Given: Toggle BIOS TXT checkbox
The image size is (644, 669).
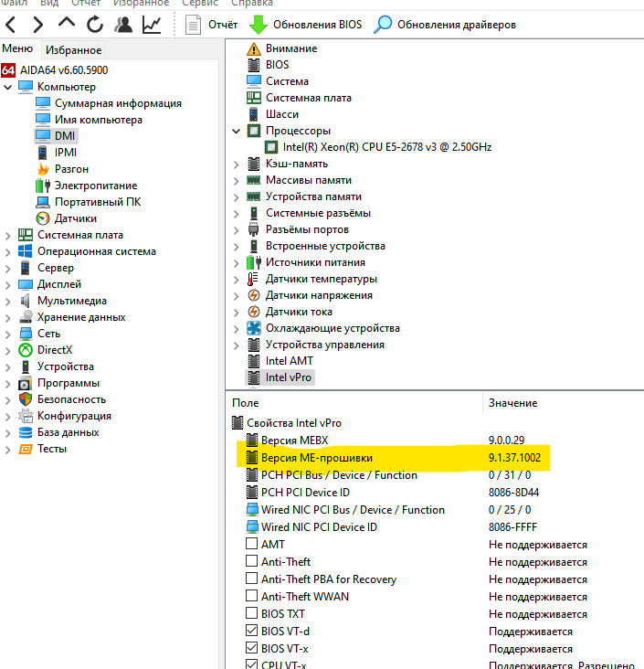Looking at the screenshot, I should (x=251, y=613).
